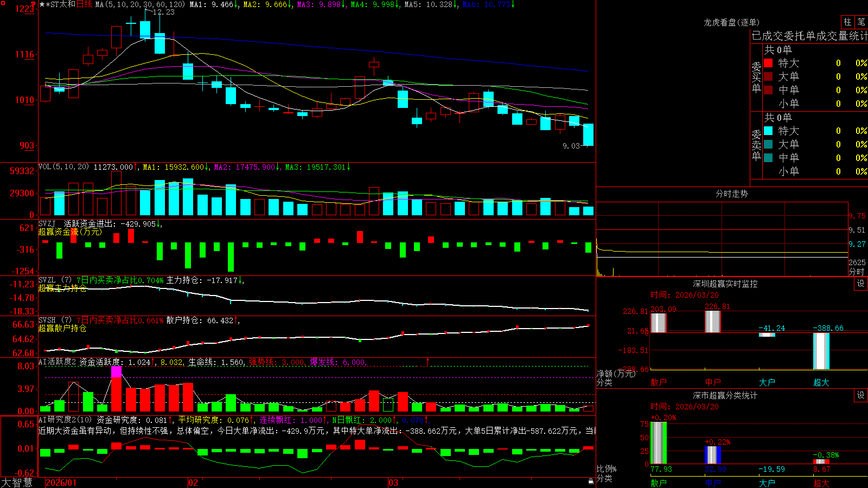Click the 226.81 中户 value label
The image size is (868, 488).
click(717, 306)
